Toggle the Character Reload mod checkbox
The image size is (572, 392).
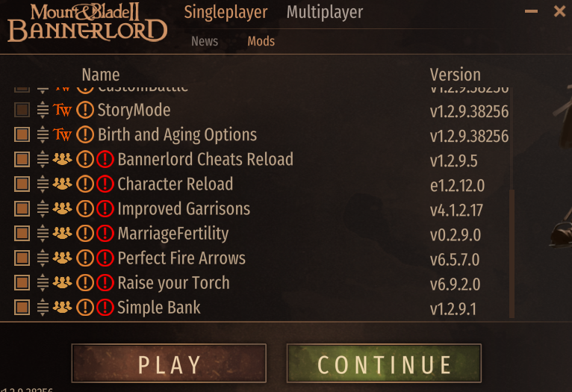pos(22,184)
